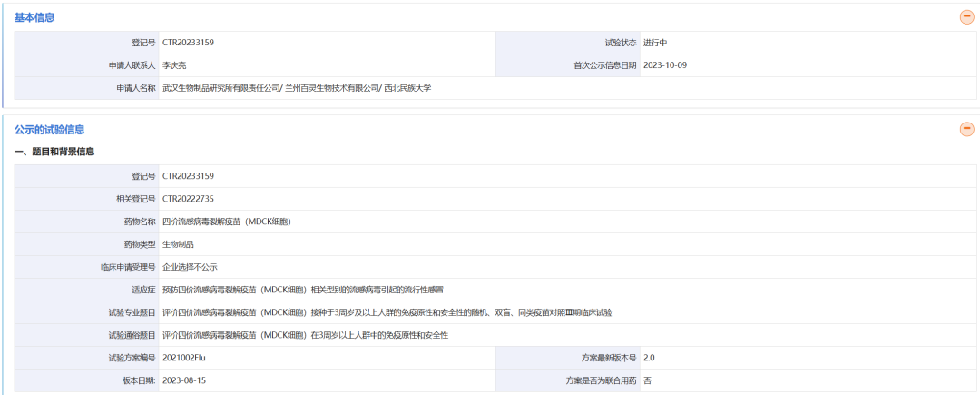The height and width of the screenshot is (395, 980).
Task: Click the 相关登记号 field label
Action: click(135, 199)
